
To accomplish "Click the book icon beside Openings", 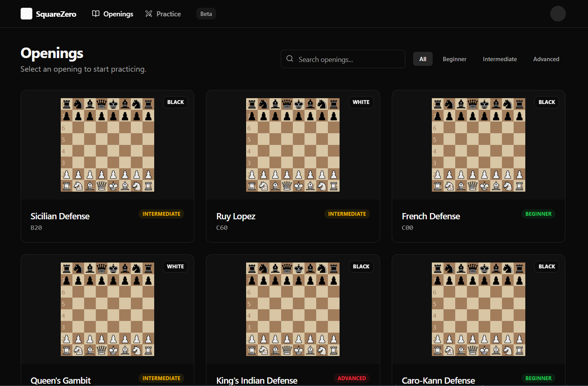I will click(x=96, y=14).
